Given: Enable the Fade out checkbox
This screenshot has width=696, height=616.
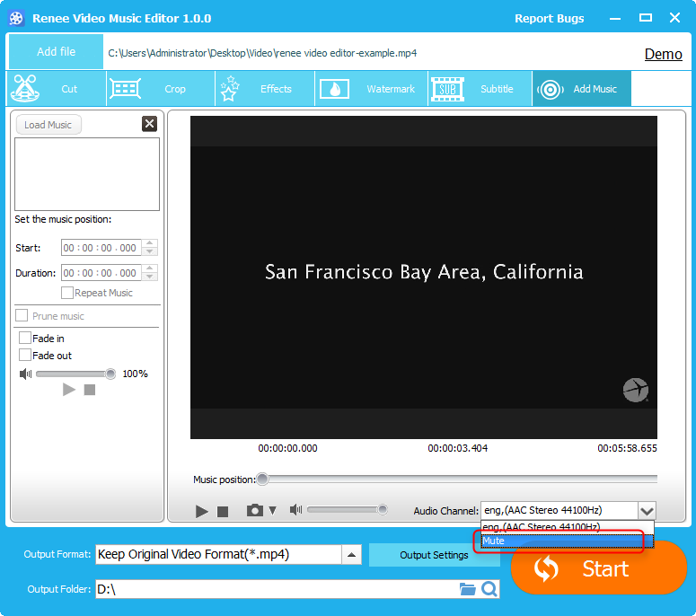Looking at the screenshot, I should [x=25, y=356].
